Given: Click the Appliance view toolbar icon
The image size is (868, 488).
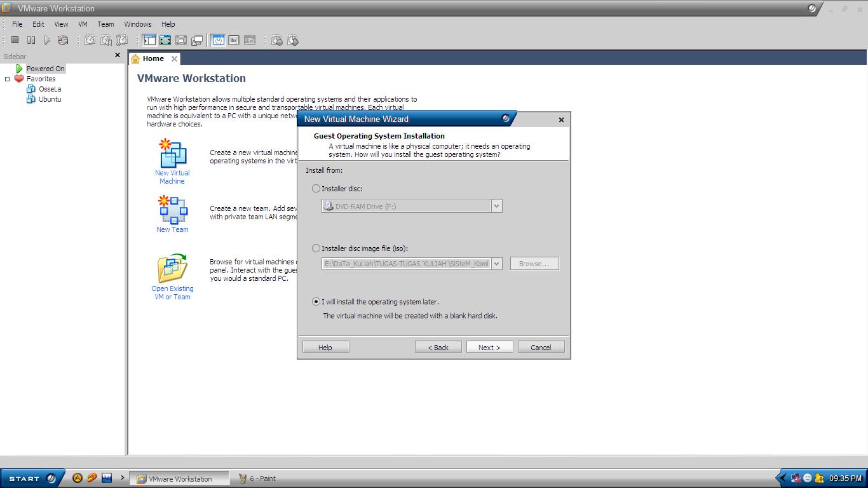Looking at the screenshot, I should point(234,40).
